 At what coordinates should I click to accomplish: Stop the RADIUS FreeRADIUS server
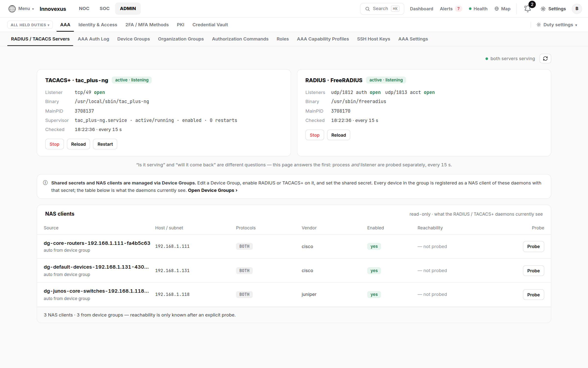point(315,135)
